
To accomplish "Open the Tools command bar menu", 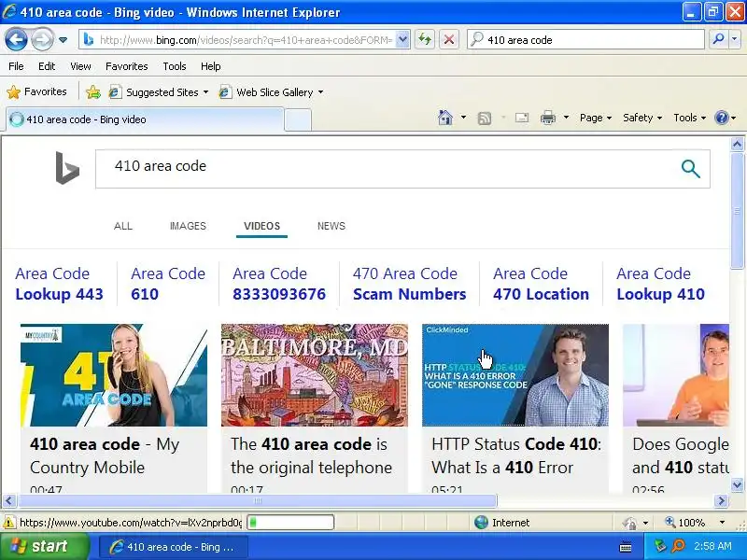I will (x=689, y=118).
